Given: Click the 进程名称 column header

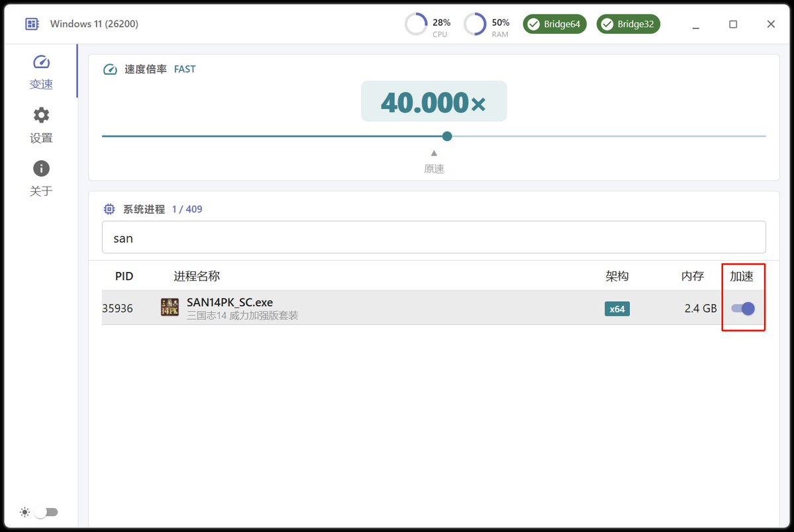Looking at the screenshot, I should [197, 276].
